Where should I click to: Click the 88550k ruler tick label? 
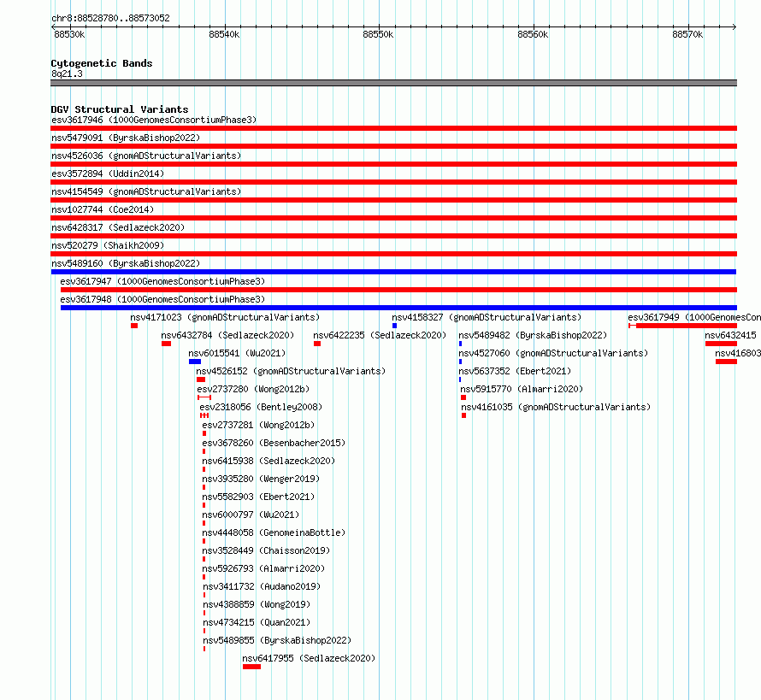tap(378, 34)
